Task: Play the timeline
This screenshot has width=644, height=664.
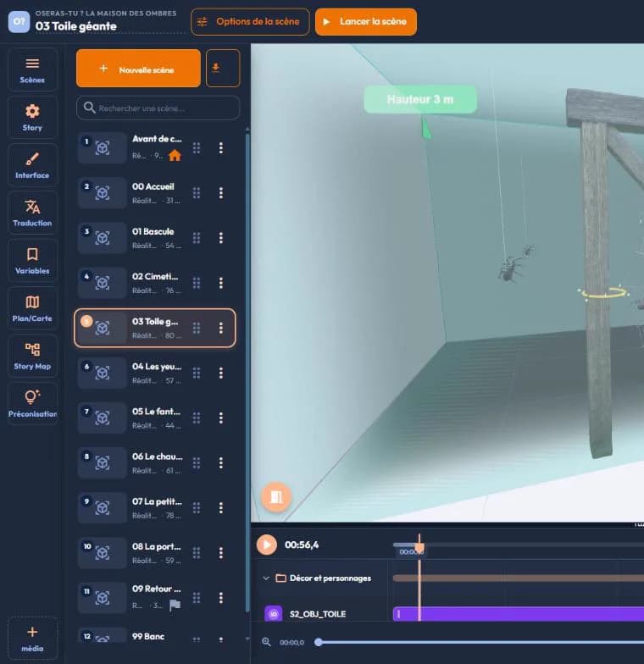Action: (x=266, y=545)
